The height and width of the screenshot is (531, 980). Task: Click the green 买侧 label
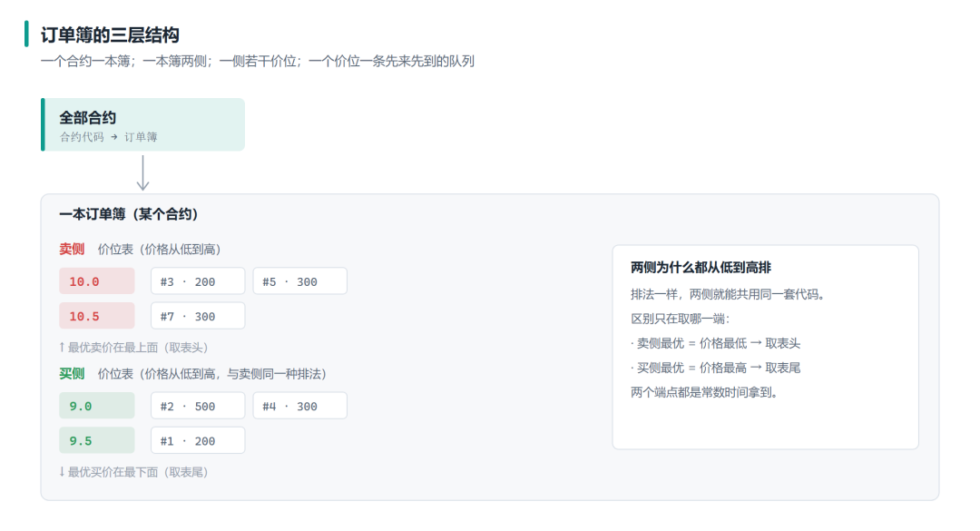72,373
